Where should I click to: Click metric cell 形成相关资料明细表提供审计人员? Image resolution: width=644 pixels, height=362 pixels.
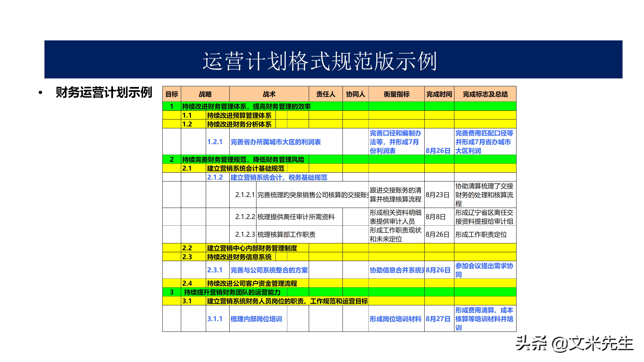396,217
